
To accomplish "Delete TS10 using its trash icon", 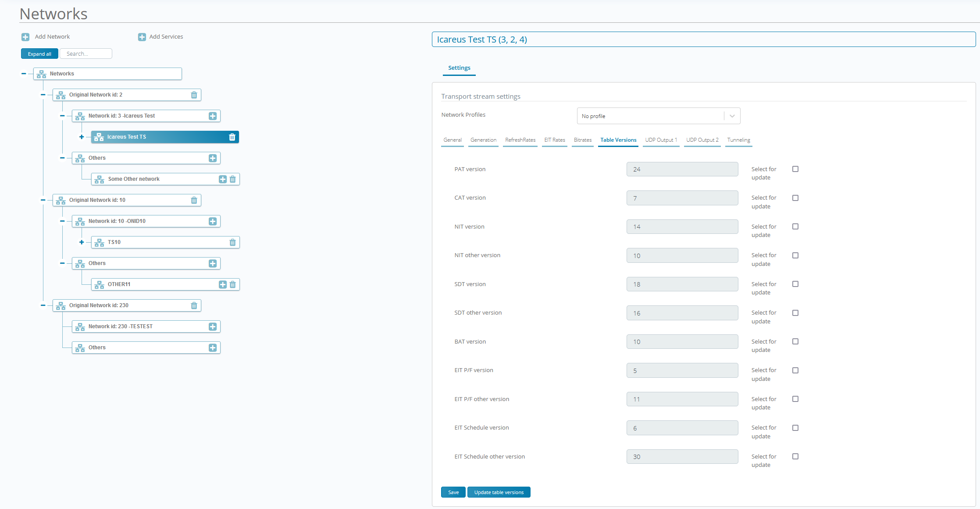I will coord(233,242).
